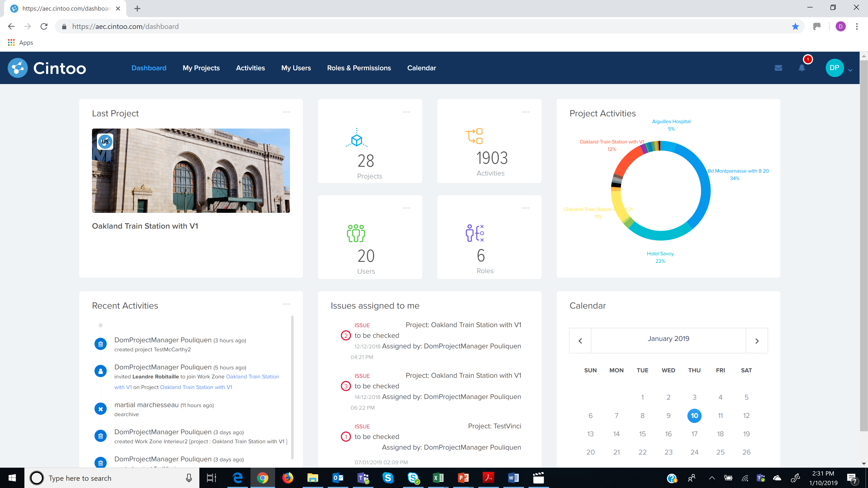868x488 pixels.
Task: Switch to Roles & Permissions tab
Action: [x=359, y=68]
